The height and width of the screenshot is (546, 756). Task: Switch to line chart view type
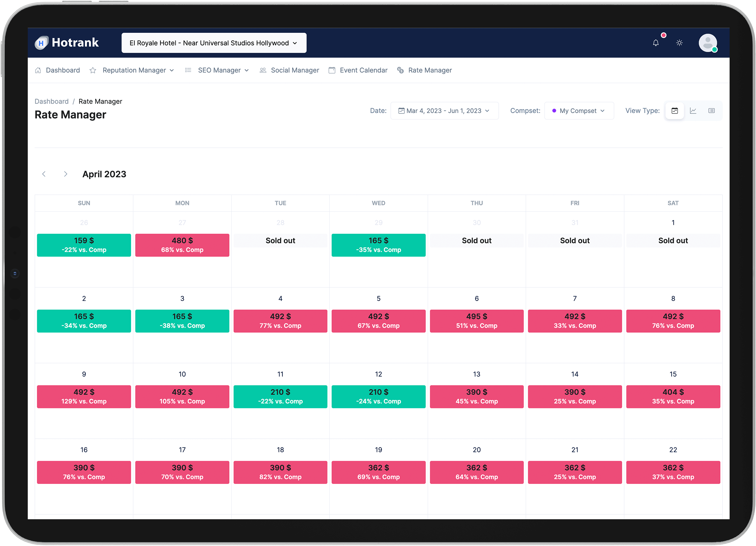pyautogui.click(x=693, y=111)
